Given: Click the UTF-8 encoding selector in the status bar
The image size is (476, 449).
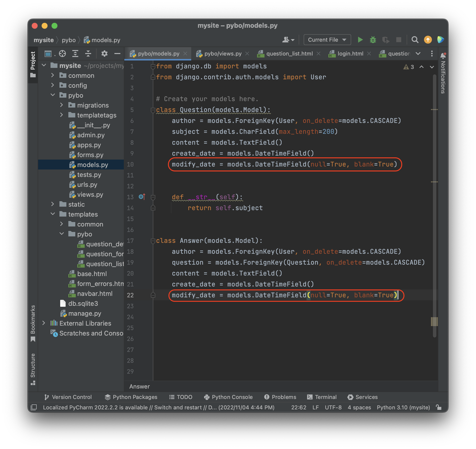Looking at the screenshot, I should coord(333,407).
